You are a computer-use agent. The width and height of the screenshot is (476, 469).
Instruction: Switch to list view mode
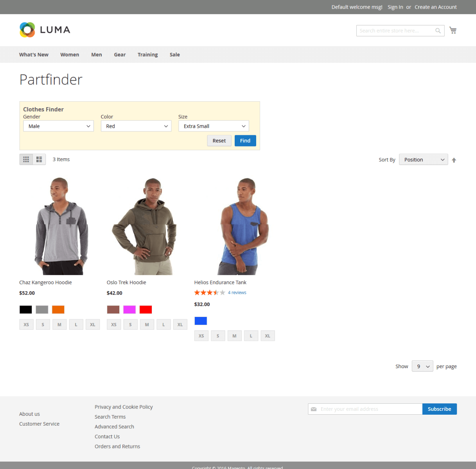(x=39, y=159)
